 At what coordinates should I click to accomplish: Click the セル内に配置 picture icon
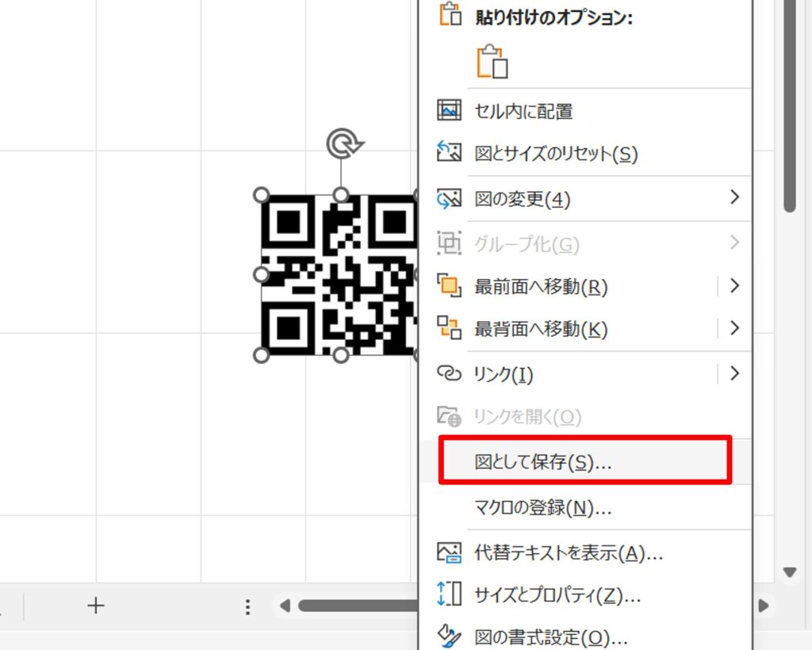click(449, 110)
